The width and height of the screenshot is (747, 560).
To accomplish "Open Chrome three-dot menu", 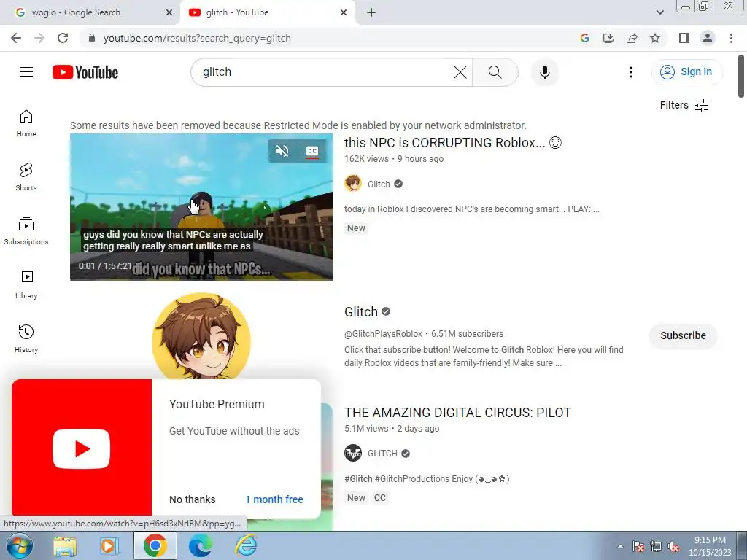I will point(731,38).
